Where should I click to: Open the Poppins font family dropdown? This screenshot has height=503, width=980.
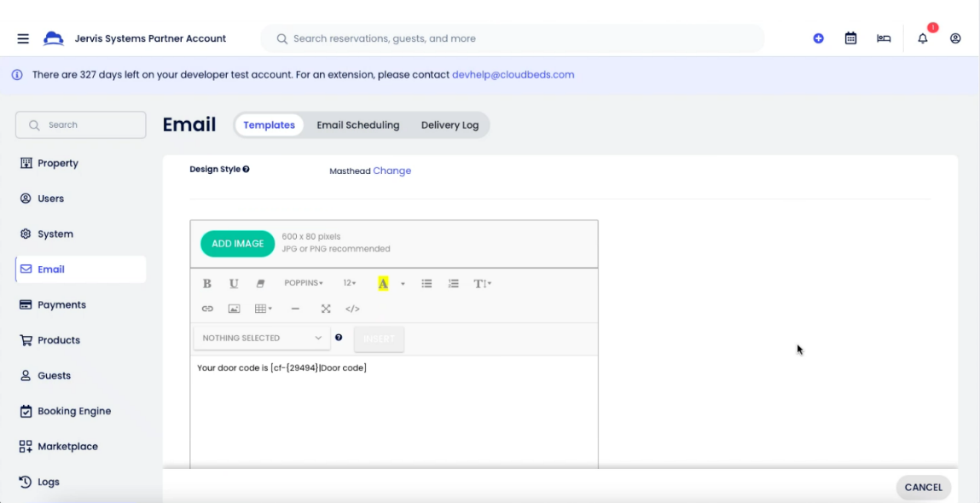coord(304,283)
